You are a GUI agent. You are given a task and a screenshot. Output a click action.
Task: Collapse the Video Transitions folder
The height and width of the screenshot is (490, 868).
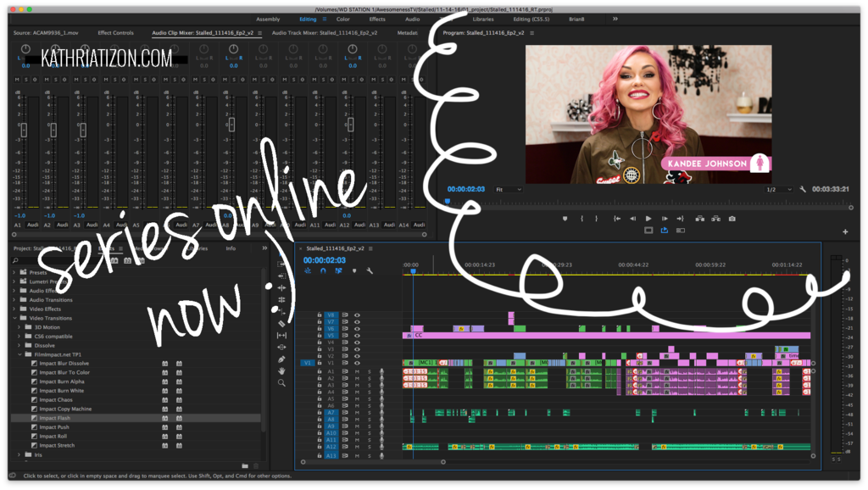(14, 318)
